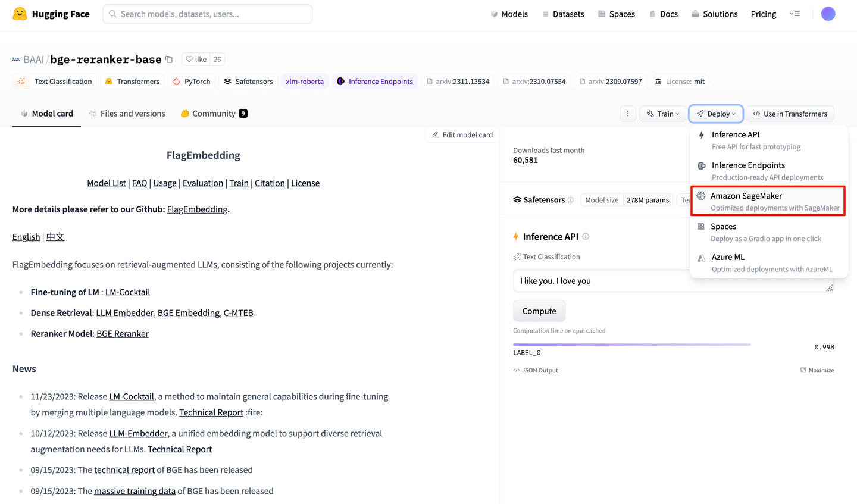Click the 278M params model size value
This screenshot has width=857, height=504.
point(648,200)
